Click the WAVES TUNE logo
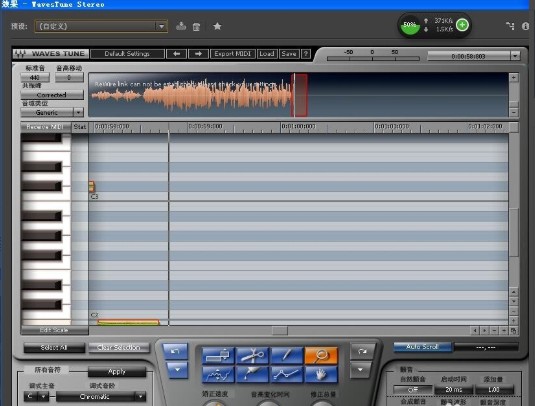This screenshot has height=406, width=535. (x=50, y=54)
